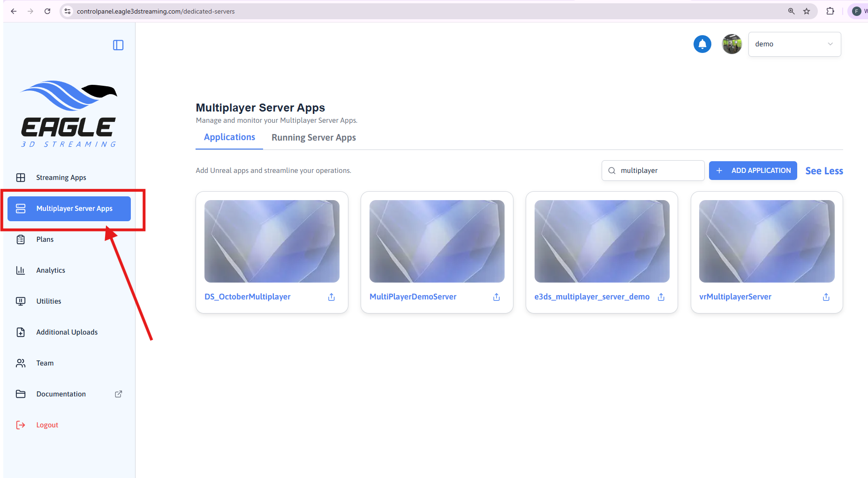Click the user profile avatar
This screenshot has height=478, width=868.
click(x=732, y=44)
